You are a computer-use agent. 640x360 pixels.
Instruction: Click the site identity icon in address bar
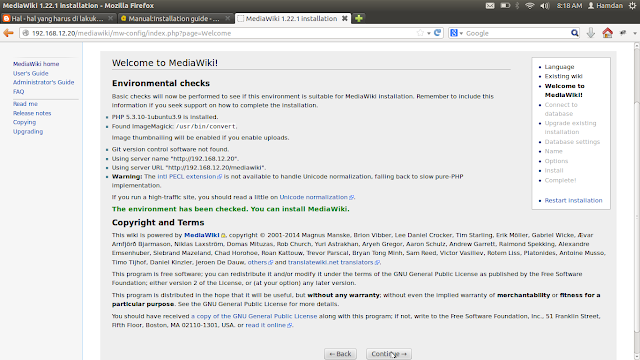click(26, 33)
